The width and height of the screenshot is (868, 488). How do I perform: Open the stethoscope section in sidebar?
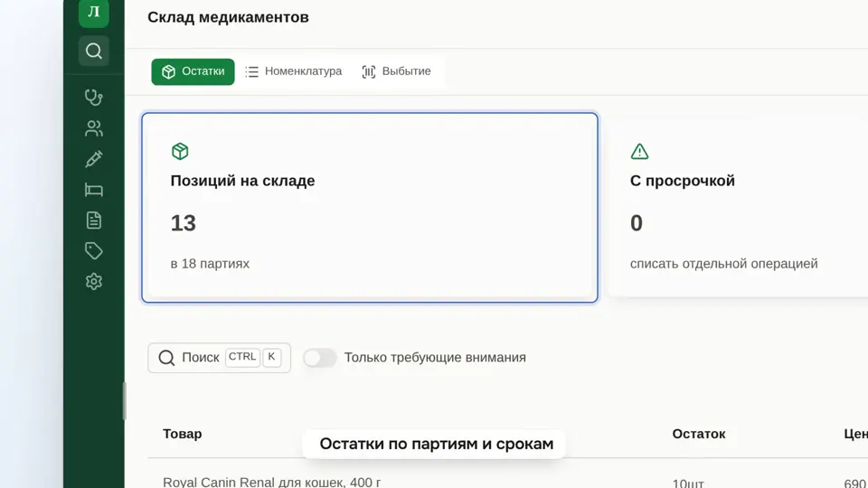pyautogui.click(x=93, y=98)
